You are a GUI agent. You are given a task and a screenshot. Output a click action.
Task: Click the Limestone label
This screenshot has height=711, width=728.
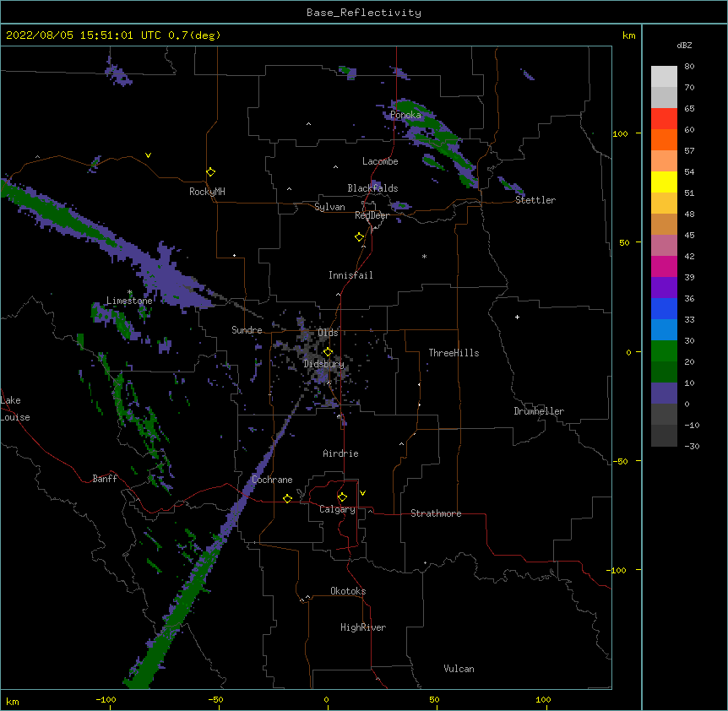(129, 301)
